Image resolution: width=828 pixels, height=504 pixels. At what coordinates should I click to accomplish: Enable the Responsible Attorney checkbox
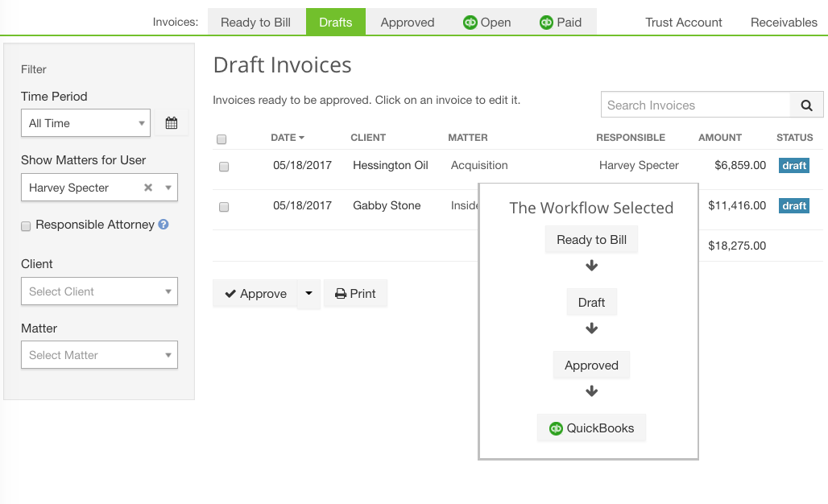(x=26, y=226)
